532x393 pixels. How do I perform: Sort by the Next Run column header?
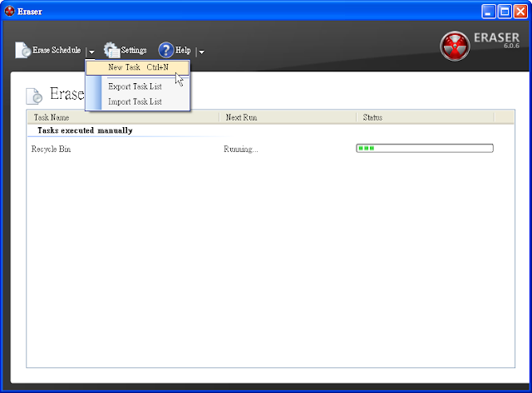tap(288, 117)
